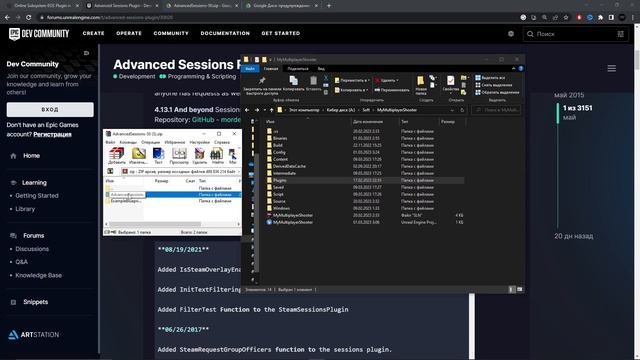Image resolution: width=640 pixels, height=360 pixels.
Task: Click forum post timeline scroller
Action: pos(558,113)
